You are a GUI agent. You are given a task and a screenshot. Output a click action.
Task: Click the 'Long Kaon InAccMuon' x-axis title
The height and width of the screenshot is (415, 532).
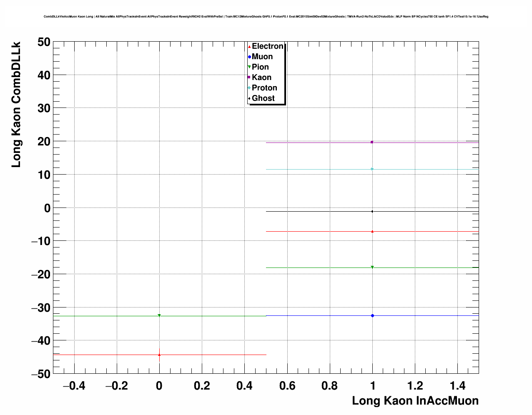coord(415,401)
